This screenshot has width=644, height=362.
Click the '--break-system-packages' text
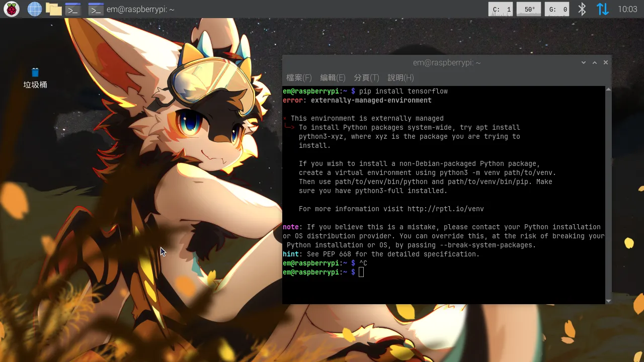click(488, 245)
